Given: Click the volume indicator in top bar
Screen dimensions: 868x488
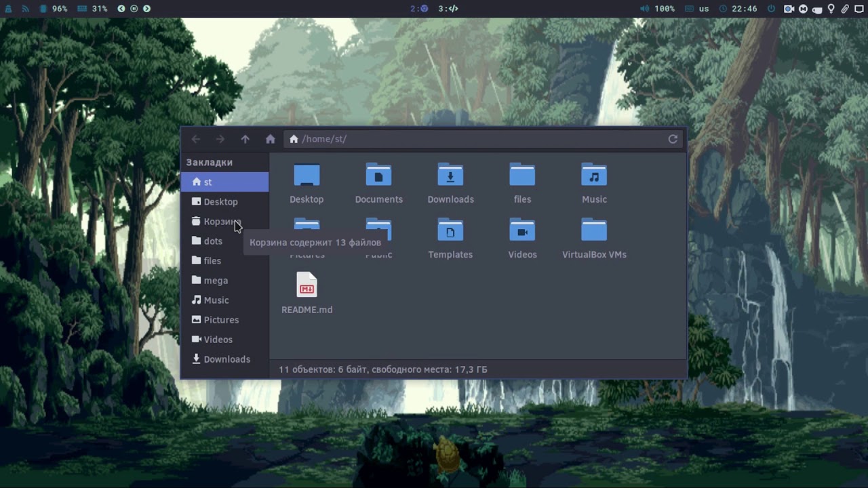Looking at the screenshot, I should (657, 9).
